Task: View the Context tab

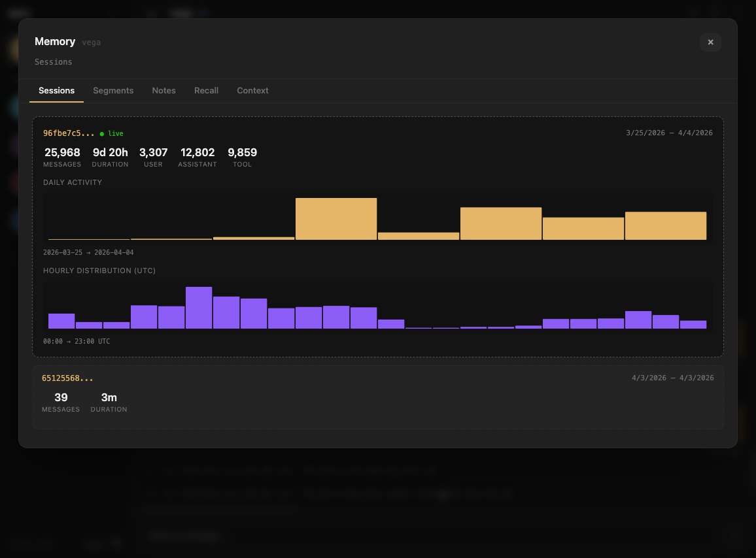Action: point(252,91)
